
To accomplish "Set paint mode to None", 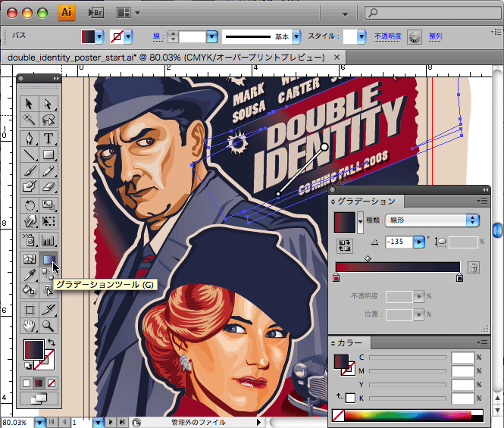I will tap(51, 383).
